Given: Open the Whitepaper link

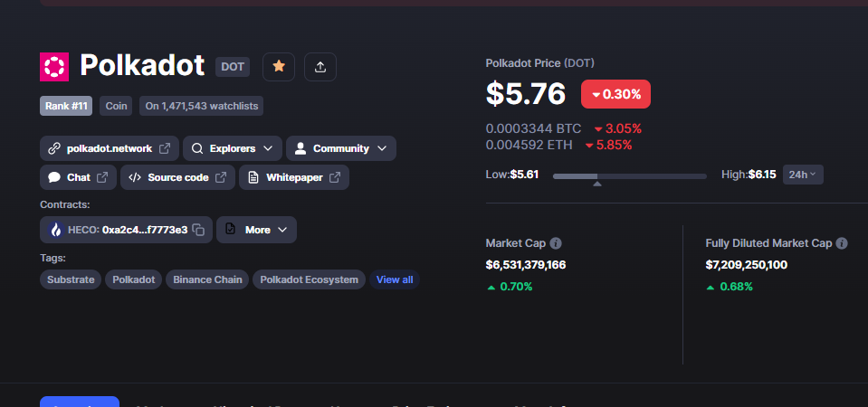Looking at the screenshot, I should tap(294, 177).
